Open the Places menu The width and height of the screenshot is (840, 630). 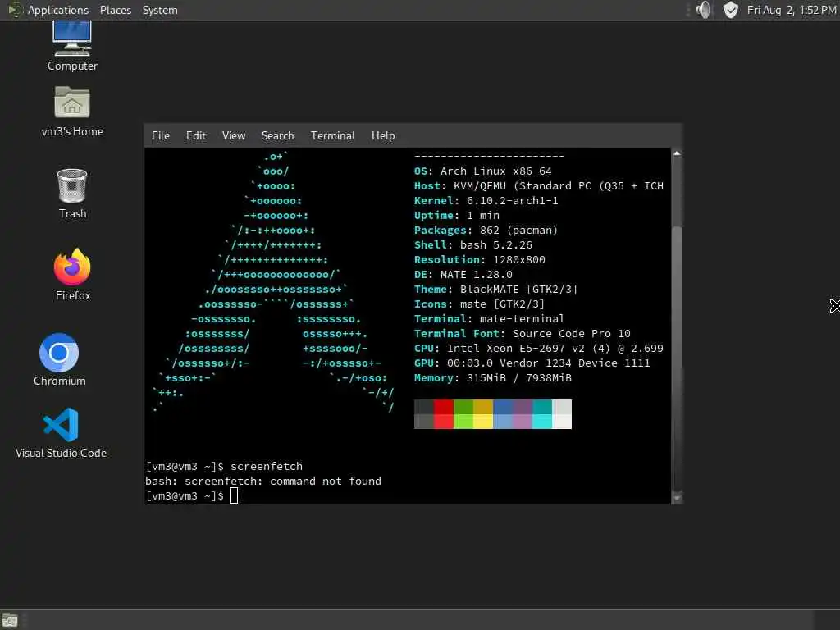tap(115, 10)
